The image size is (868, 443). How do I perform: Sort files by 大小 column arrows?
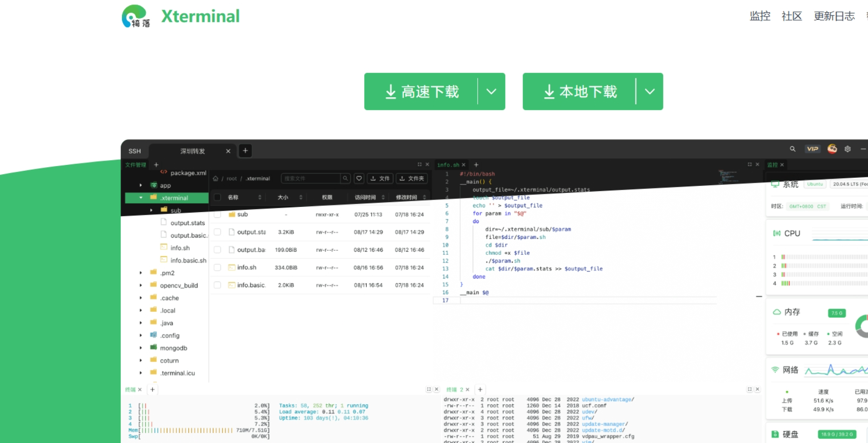tap(300, 197)
